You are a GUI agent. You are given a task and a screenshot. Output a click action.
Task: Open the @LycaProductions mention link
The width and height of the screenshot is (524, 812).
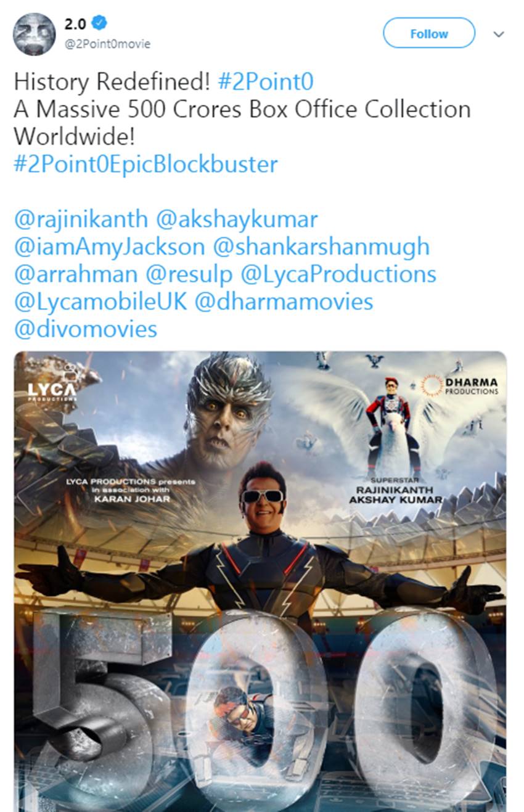click(x=338, y=274)
